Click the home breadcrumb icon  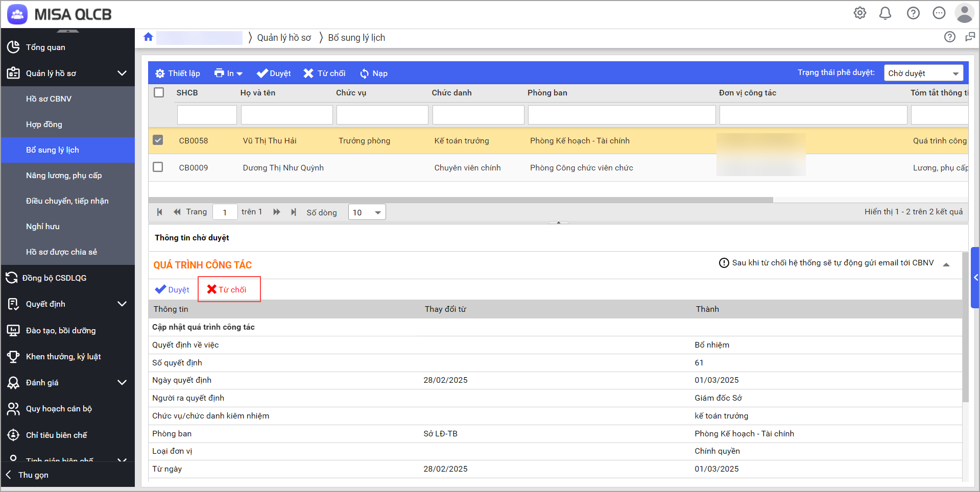[x=148, y=37]
